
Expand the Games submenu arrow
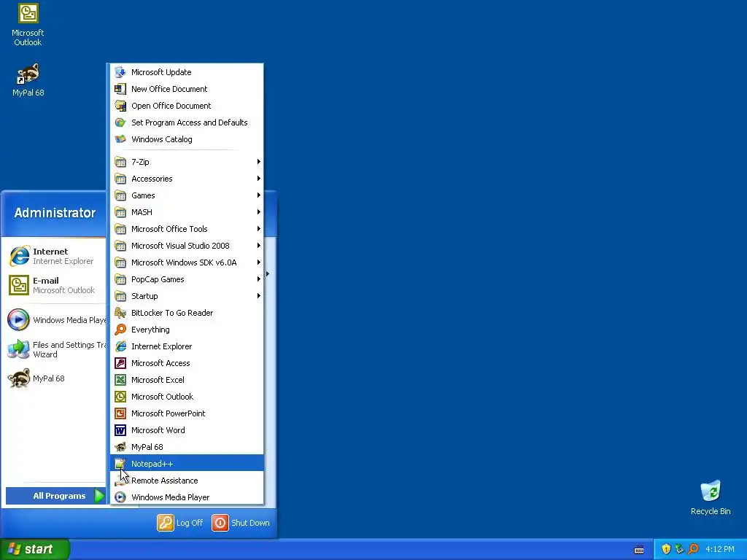tap(259, 195)
